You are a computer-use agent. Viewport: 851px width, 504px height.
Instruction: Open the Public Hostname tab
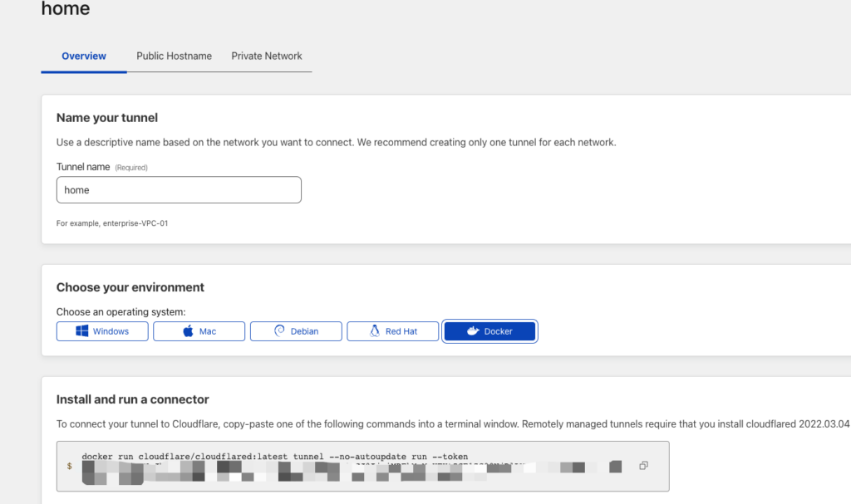(x=174, y=56)
